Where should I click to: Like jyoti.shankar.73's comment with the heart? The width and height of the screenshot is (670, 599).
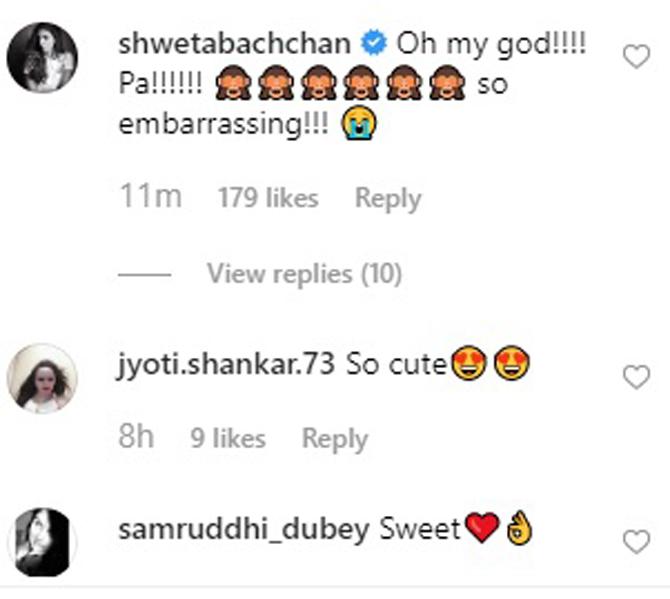pos(636,377)
